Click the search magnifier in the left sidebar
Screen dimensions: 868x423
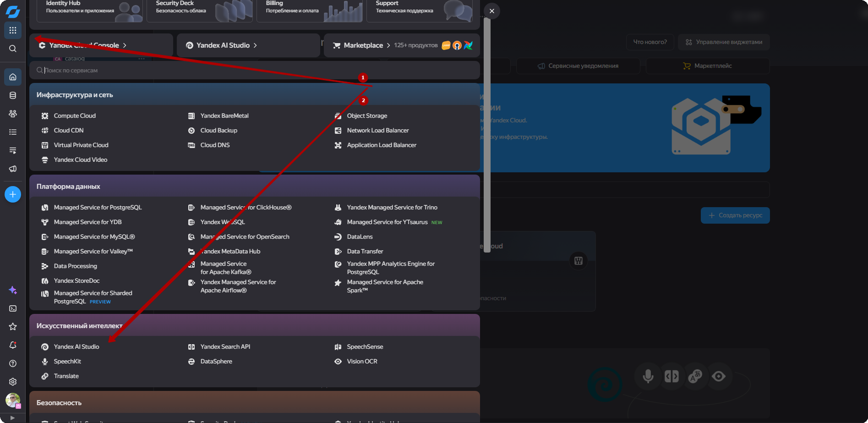click(x=13, y=49)
